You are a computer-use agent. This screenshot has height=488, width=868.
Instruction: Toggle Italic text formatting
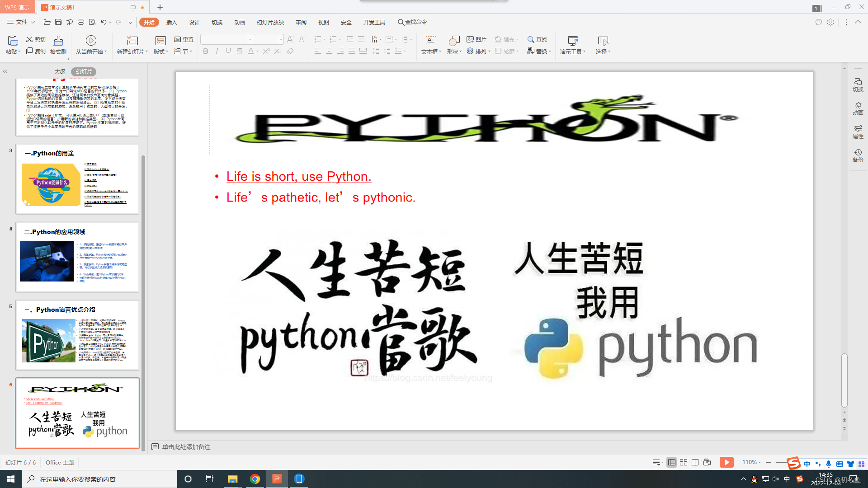[x=217, y=52]
